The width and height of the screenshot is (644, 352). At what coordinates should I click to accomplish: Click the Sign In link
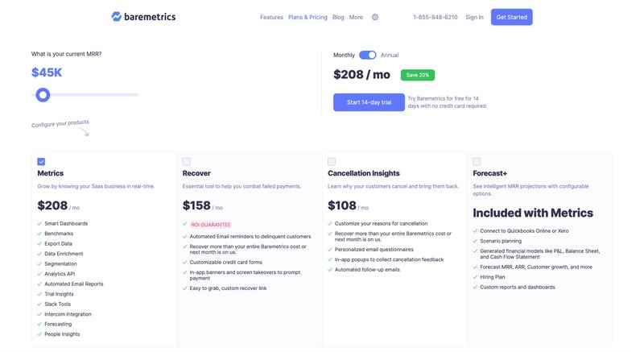coord(475,17)
